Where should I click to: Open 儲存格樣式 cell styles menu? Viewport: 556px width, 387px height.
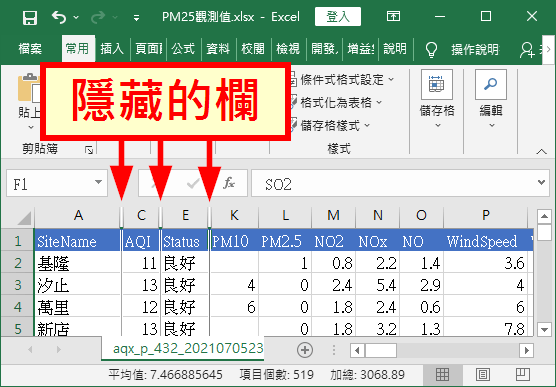pos(330,125)
